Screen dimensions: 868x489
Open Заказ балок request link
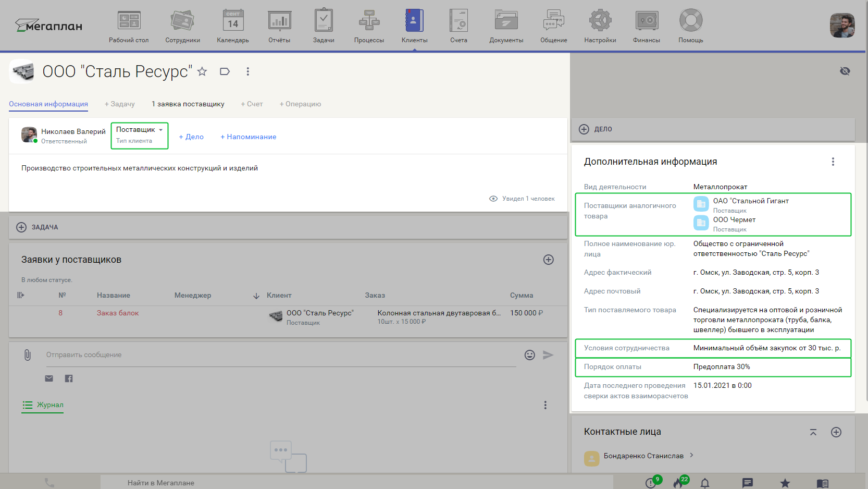pos(118,313)
